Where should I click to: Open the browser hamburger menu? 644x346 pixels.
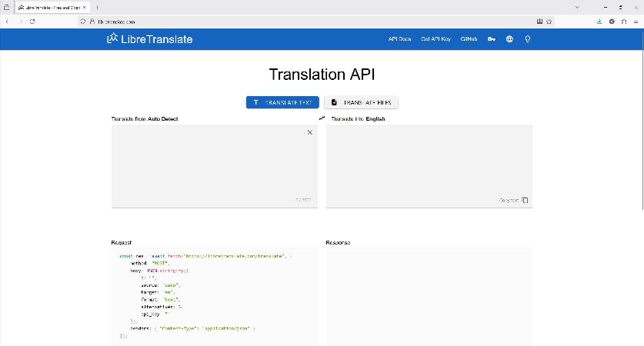tap(636, 22)
